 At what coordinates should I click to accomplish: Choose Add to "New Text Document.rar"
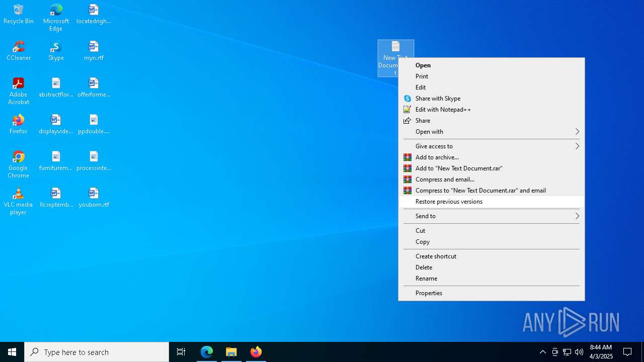point(492,168)
